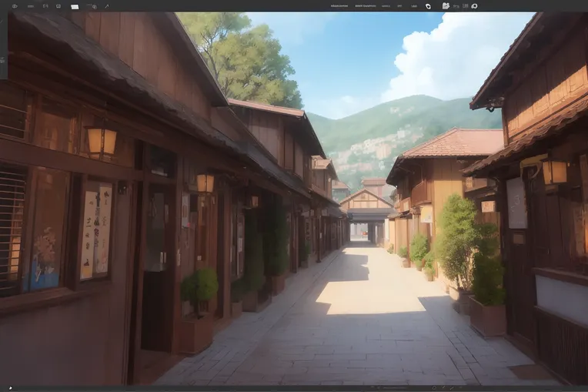The image size is (588, 392).
Task: Click the icon right of the folder icon
Action: coord(456,6)
